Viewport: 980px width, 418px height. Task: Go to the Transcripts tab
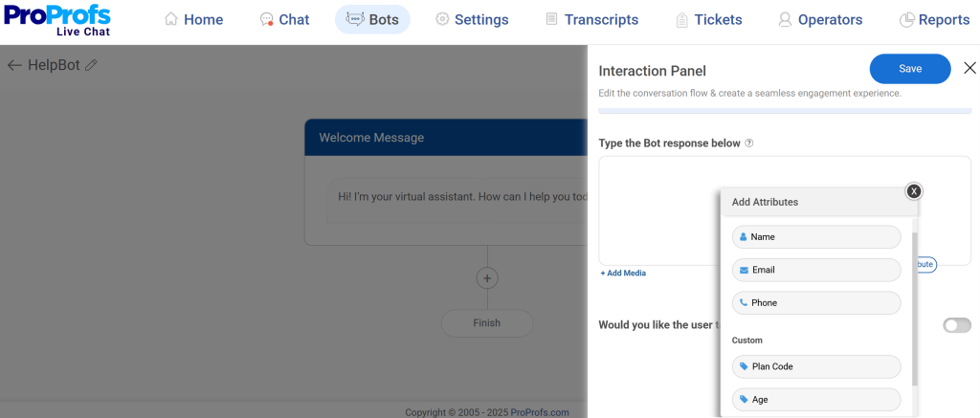click(591, 19)
